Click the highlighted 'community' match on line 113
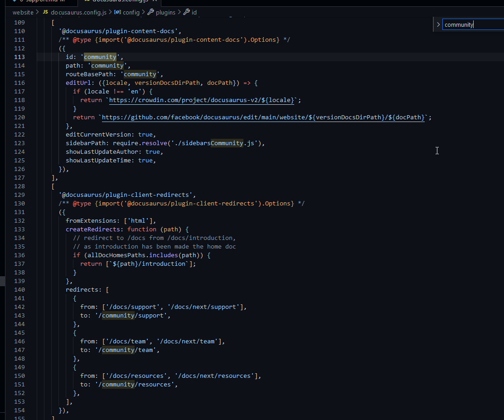Image resolution: width=504 pixels, height=420 pixels. [100, 57]
